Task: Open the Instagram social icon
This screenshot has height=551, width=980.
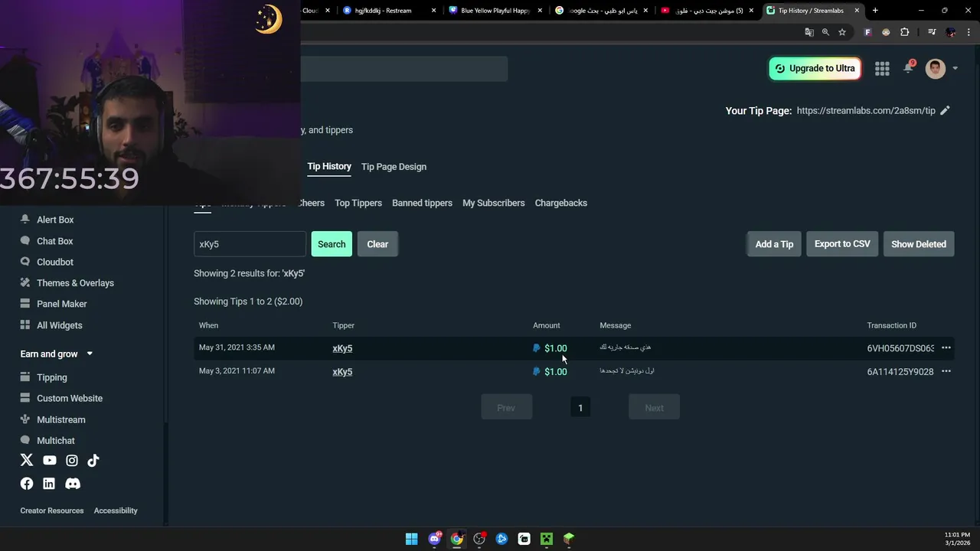Action: (x=72, y=461)
